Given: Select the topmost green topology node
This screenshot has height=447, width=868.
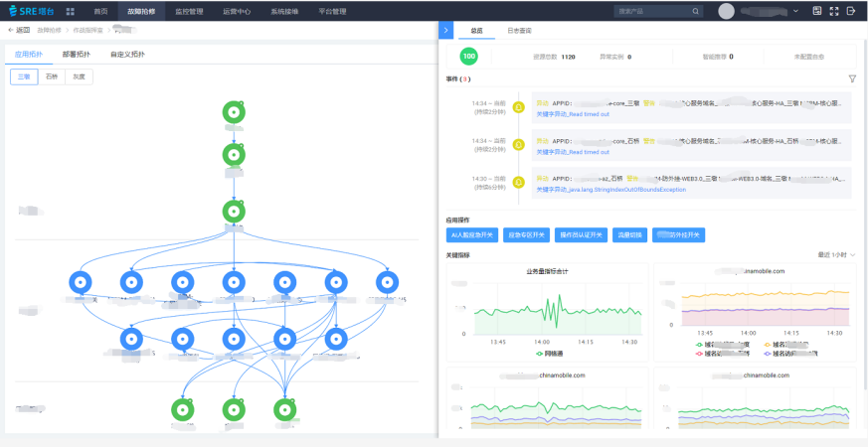Looking at the screenshot, I should (234, 112).
